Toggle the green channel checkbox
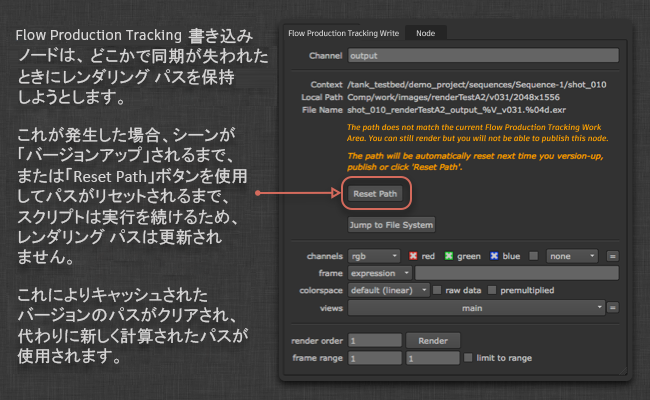 pos(449,256)
